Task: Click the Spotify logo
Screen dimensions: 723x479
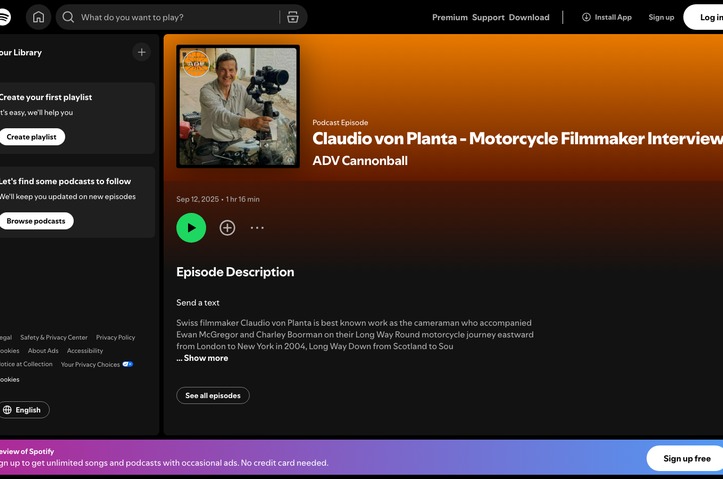Action: click(x=5, y=17)
